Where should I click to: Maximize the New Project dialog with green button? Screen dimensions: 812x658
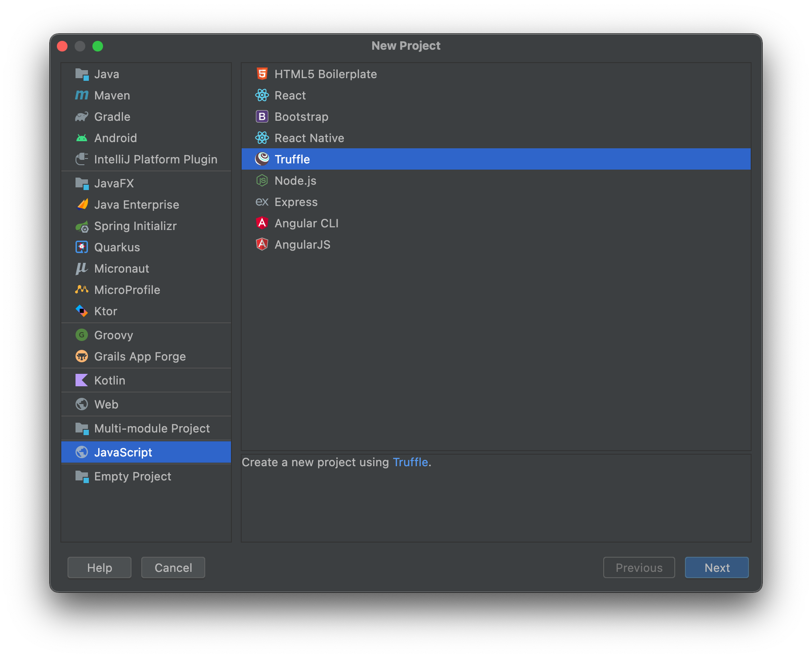[x=98, y=46]
